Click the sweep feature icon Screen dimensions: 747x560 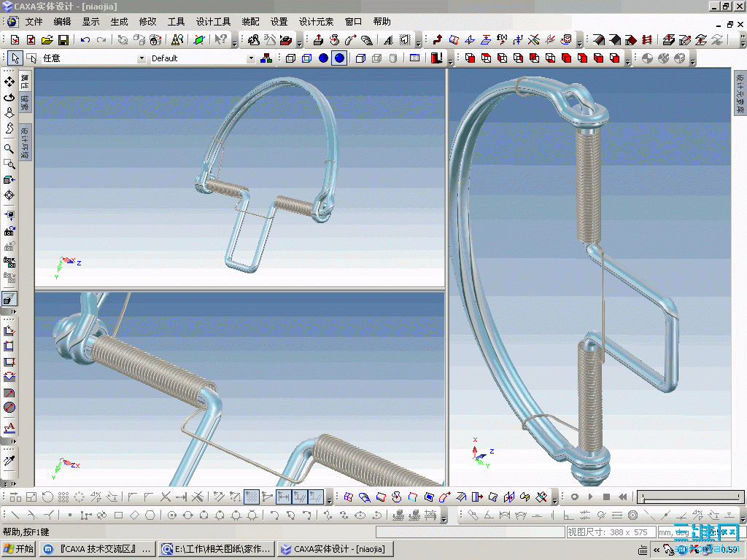[351, 40]
